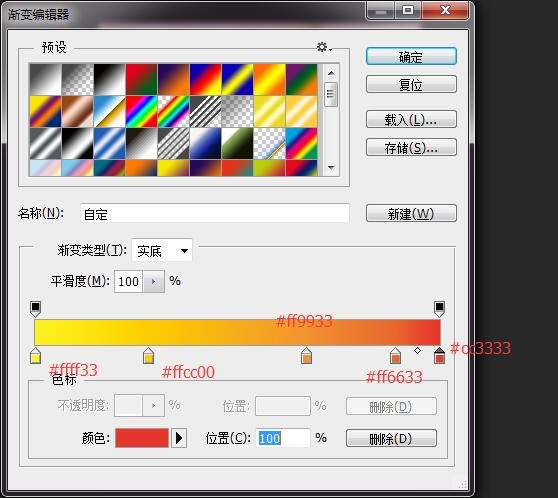Image resolution: width=558 pixels, height=498 pixels.
Task: Open color options arrow next to 颜色 swatch
Action: [x=179, y=438]
